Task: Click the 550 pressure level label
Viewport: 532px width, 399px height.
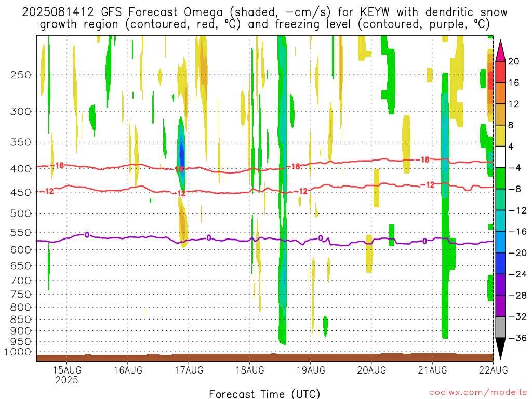Action: point(21,233)
